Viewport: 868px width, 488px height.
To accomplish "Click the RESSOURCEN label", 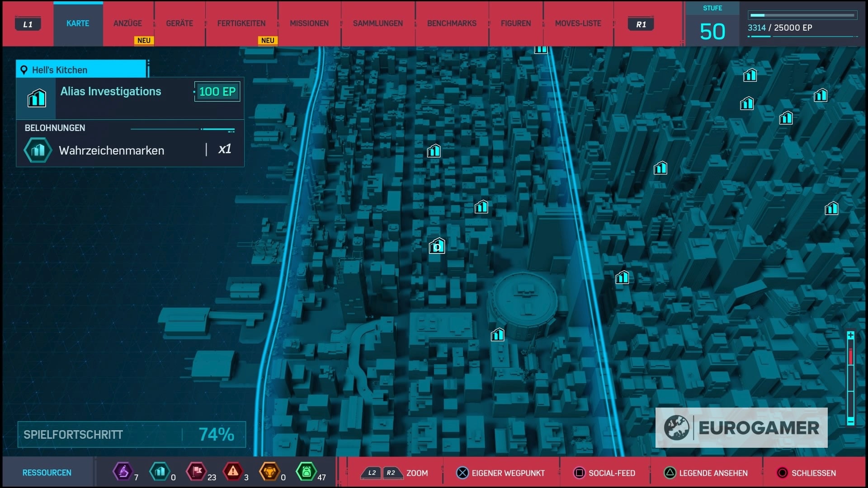I will (x=47, y=473).
